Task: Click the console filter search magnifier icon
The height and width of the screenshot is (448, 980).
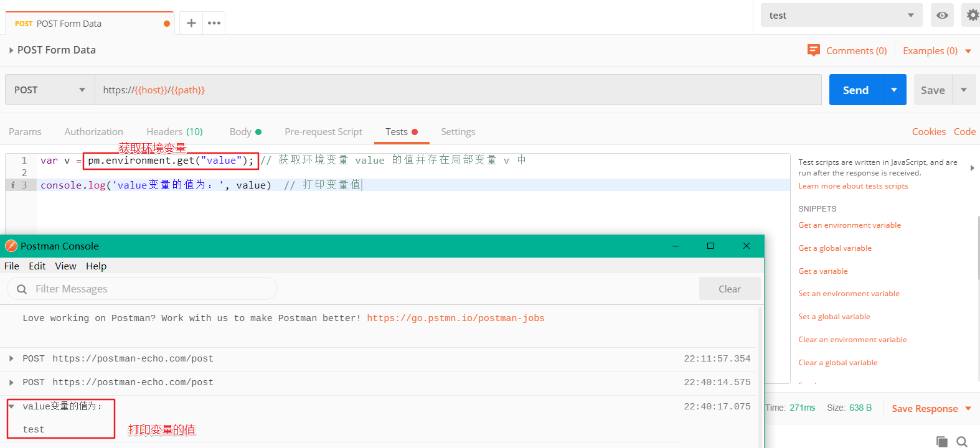Action: [x=22, y=289]
